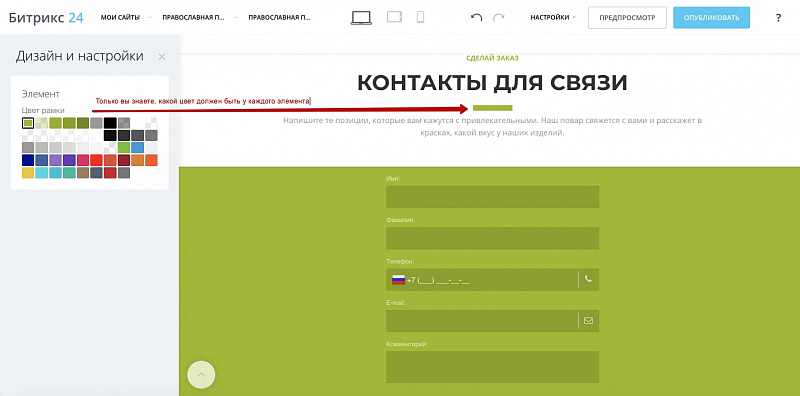
Task: Pick the teal green color swatch
Action: (69, 172)
